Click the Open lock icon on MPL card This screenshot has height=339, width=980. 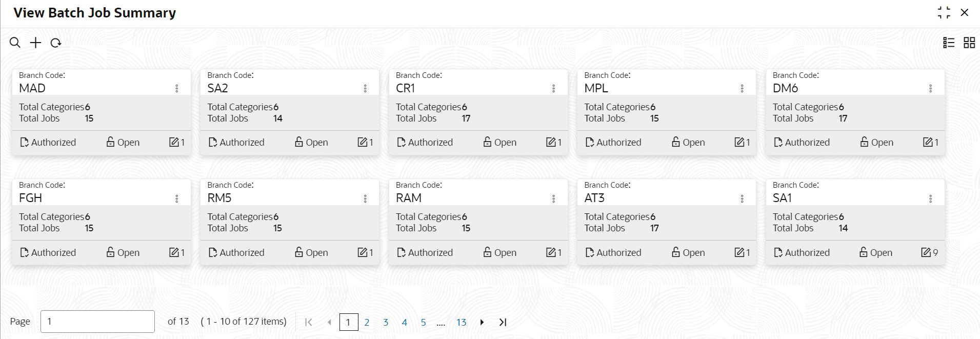pyautogui.click(x=676, y=142)
